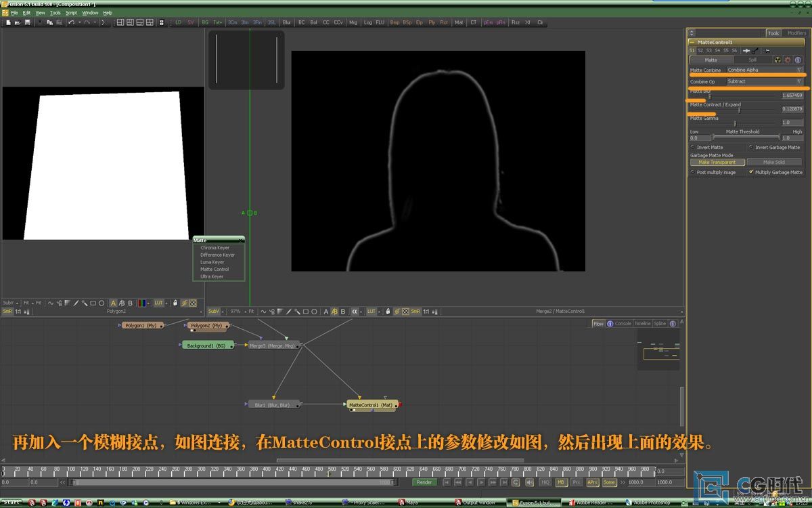Uncheck Multiply Garbage Matte
The image size is (812, 508).
[751, 172]
